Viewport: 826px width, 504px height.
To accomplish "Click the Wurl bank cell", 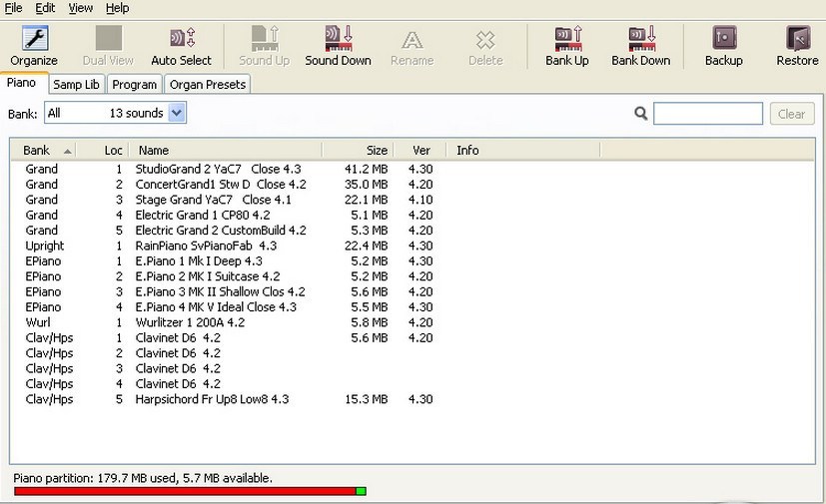I will click(x=38, y=322).
